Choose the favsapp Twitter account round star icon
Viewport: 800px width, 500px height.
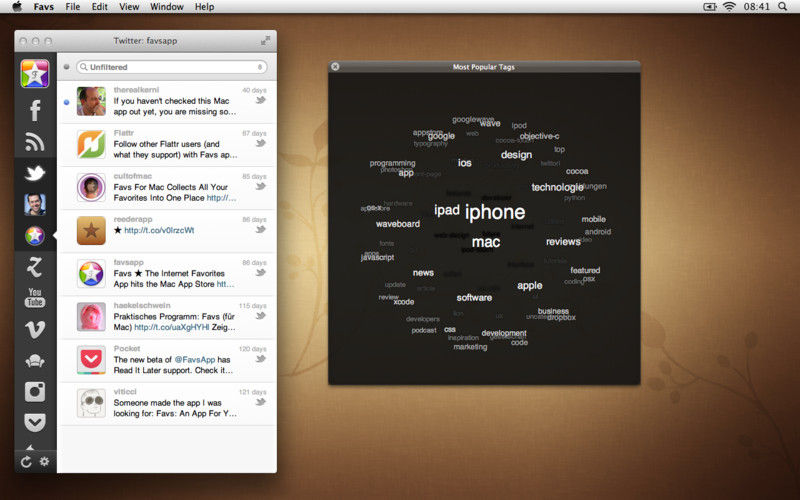click(35, 235)
